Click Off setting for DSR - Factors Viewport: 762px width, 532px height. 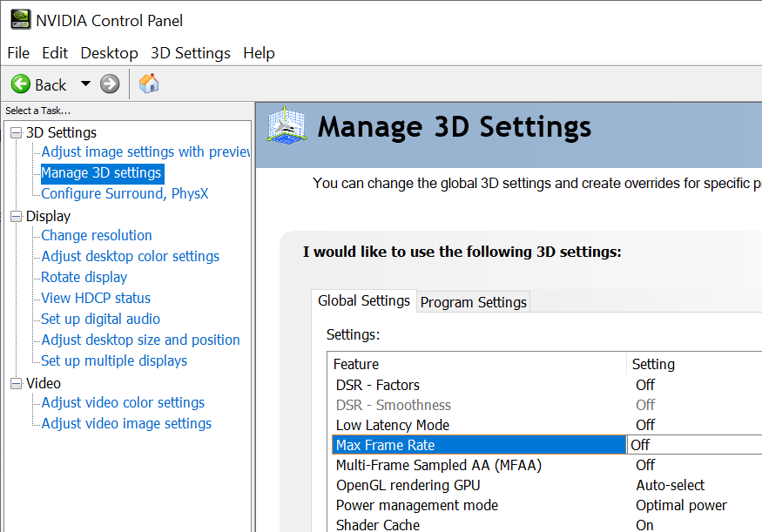click(x=645, y=385)
